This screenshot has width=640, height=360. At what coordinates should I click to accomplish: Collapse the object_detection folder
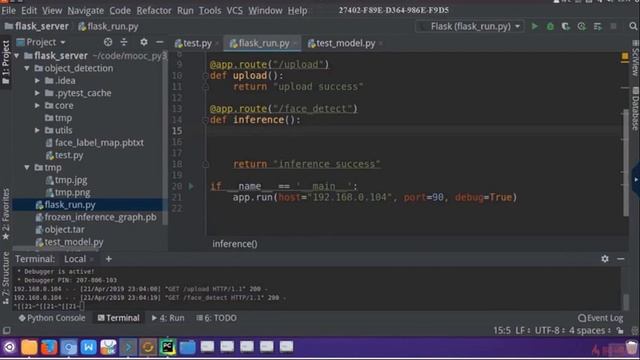click(x=27, y=68)
